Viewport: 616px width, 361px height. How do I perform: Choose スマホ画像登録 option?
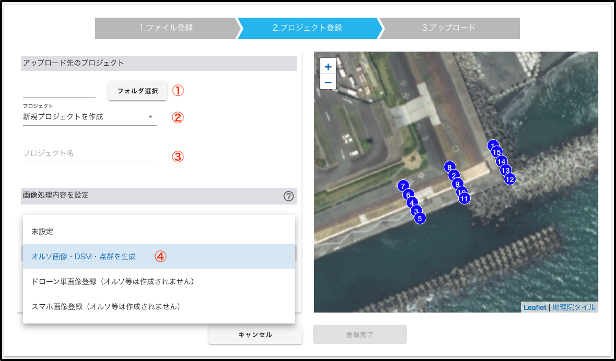[159, 306]
